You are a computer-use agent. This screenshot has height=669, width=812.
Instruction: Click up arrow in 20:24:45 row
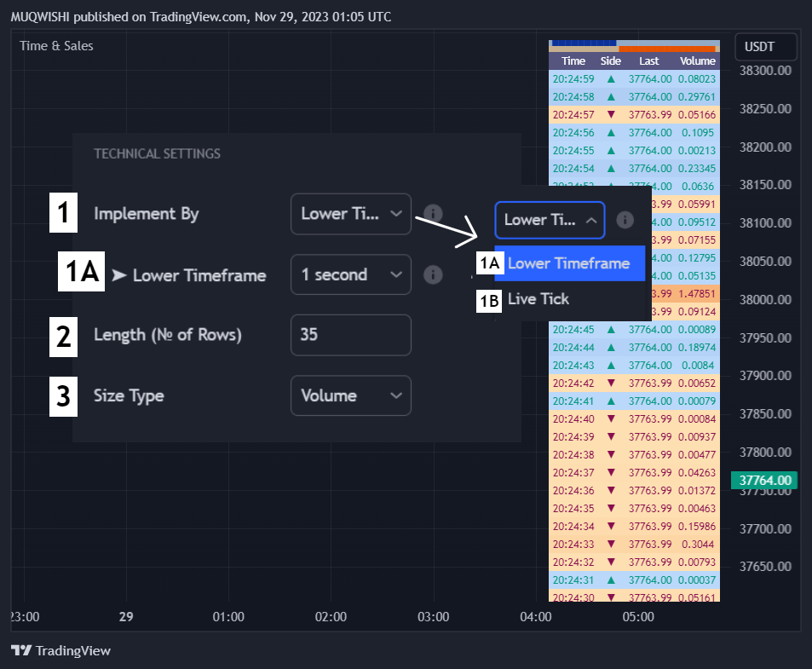click(x=611, y=329)
